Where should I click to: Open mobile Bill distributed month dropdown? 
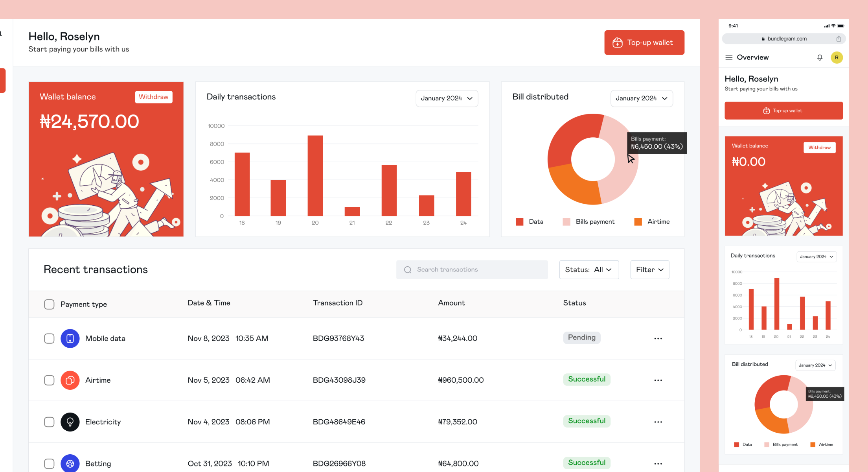(x=815, y=365)
